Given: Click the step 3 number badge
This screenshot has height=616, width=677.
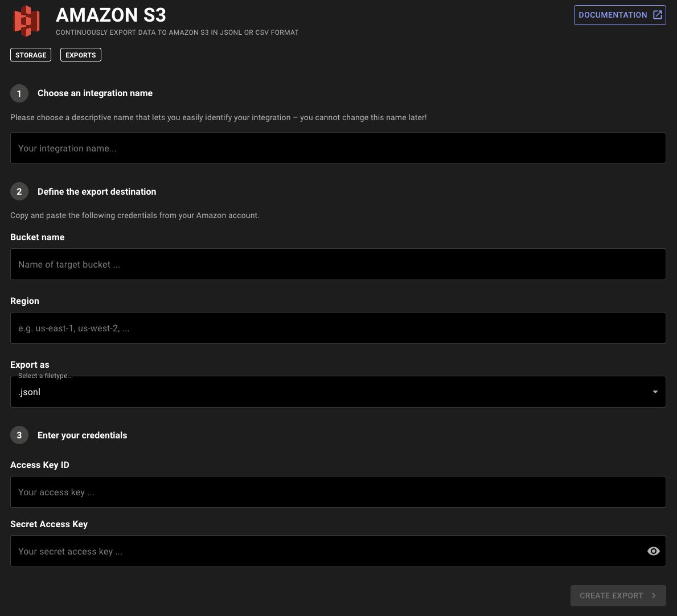Looking at the screenshot, I should click(19, 436).
